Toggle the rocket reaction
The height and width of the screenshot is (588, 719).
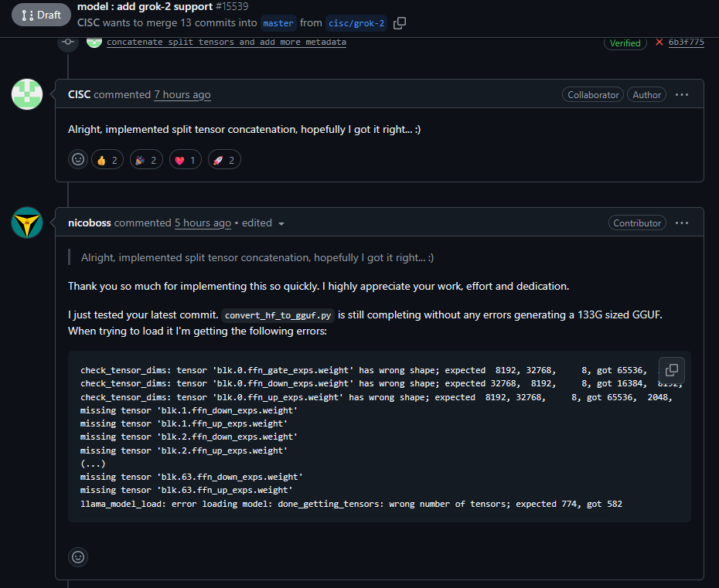click(224, 160)
